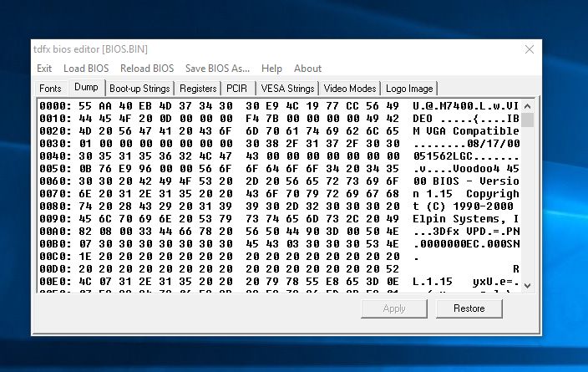Click offset label 00D0:
Image resolution: width=588 pixels, height=372 pixels.
point(55,269)
